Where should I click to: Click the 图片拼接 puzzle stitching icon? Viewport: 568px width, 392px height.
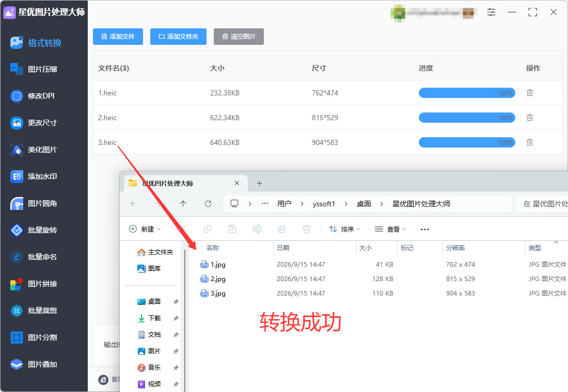[x=17, y=284]
